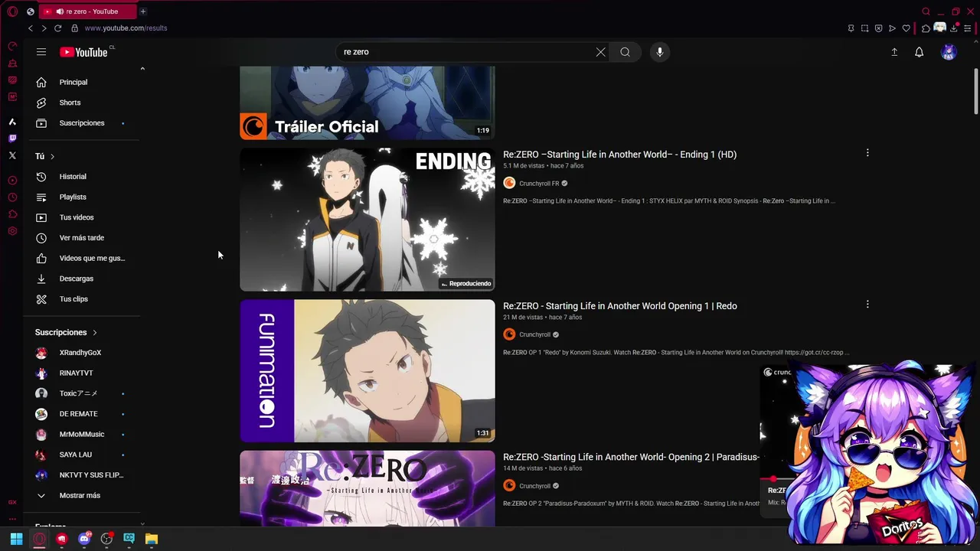Open Shorts in the sidebar
The width and height of the screenshot is (980, 551).
[x=82, y=103]
